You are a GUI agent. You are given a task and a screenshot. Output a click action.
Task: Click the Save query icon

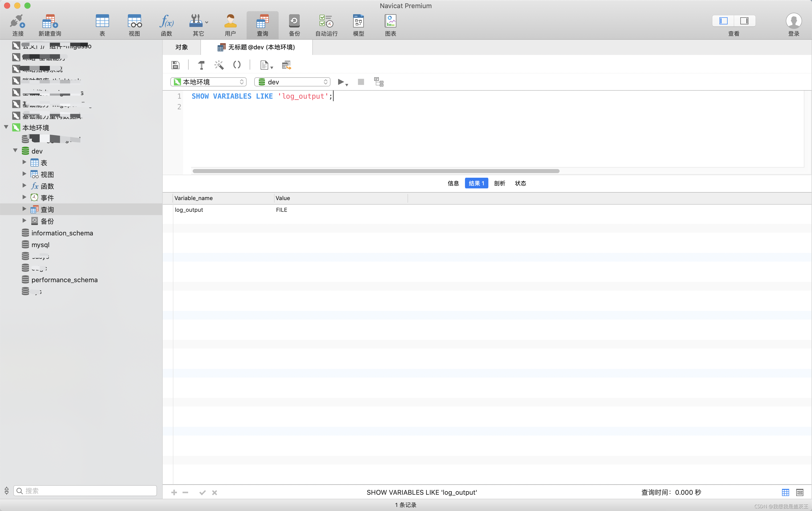tap(175, 65)
